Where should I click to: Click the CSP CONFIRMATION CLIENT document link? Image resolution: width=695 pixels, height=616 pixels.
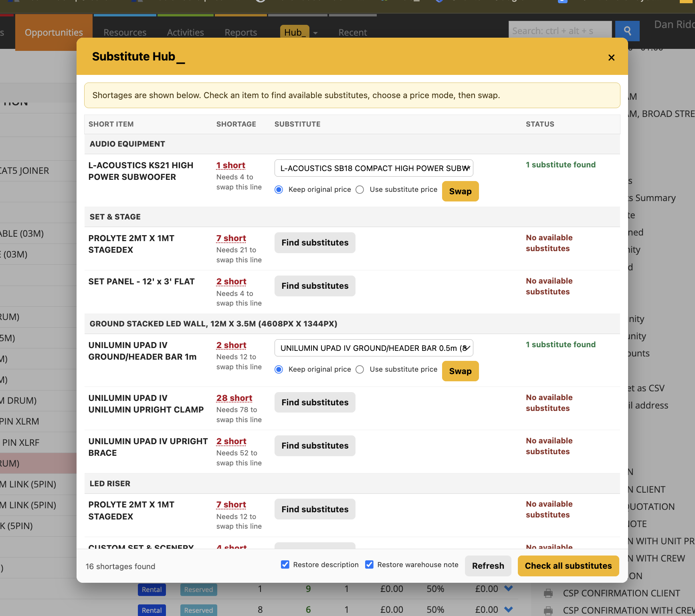pyautogui.click(x=621, y=593)
